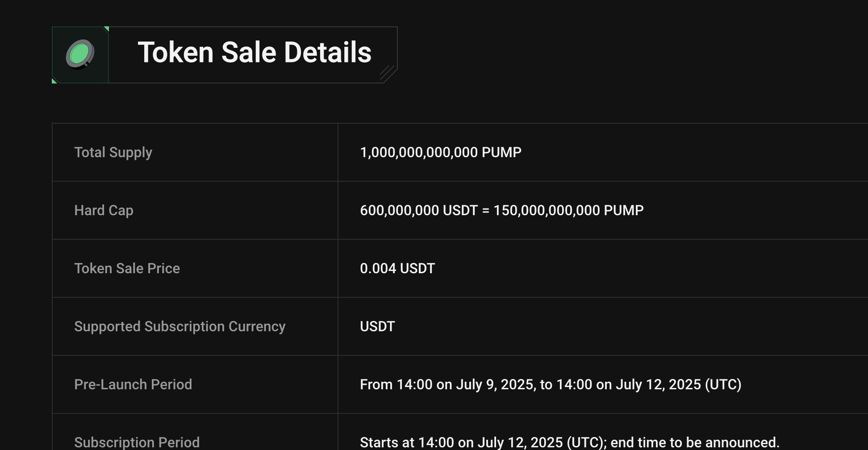Select the Supported Subscription Currency label

point(179,326)
